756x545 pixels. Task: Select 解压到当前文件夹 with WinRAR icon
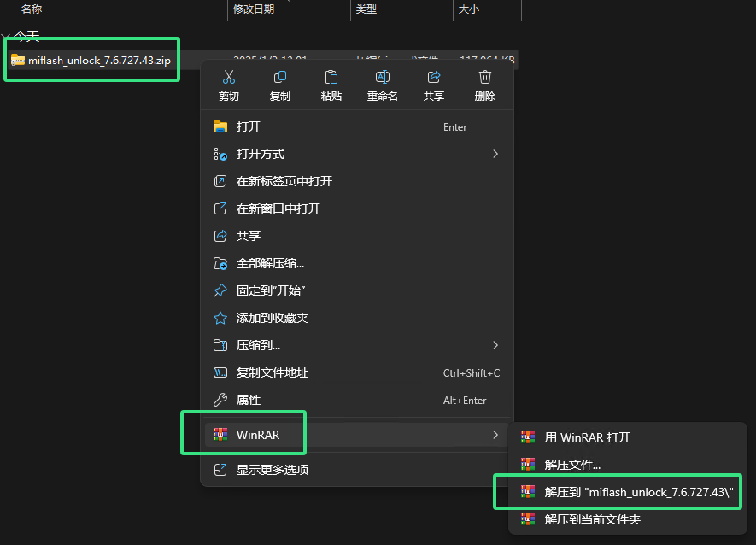click(598, 519)
